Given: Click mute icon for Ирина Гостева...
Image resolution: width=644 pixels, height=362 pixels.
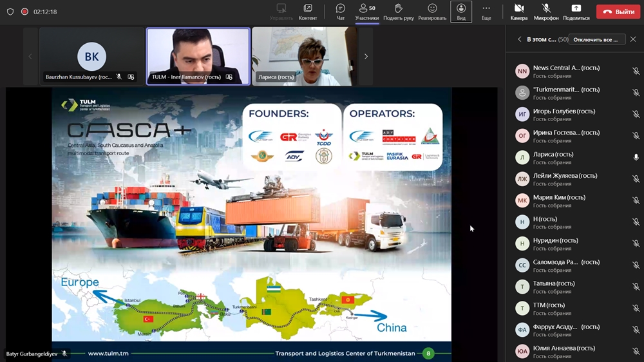Looking at the screenshot, I should coord(636,136).
